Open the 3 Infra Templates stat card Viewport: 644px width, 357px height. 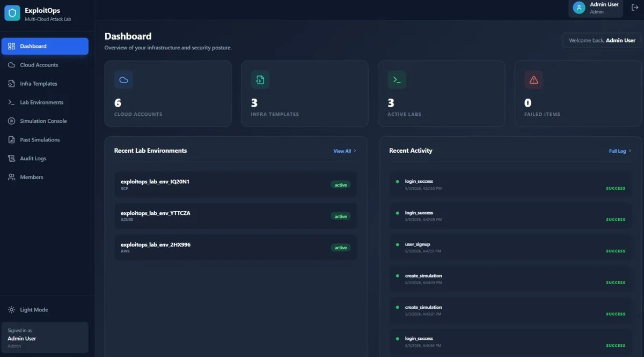click(x=305, y=94)
